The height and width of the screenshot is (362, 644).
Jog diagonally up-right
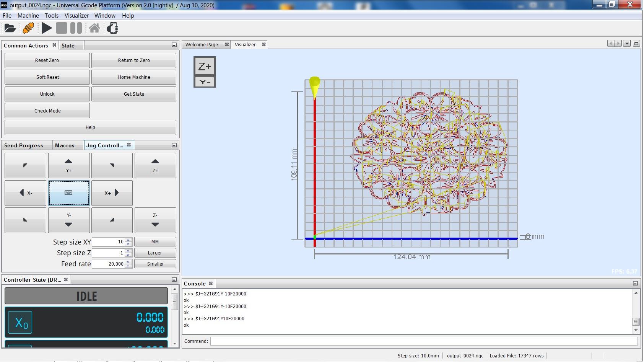[x=112, y=165]
